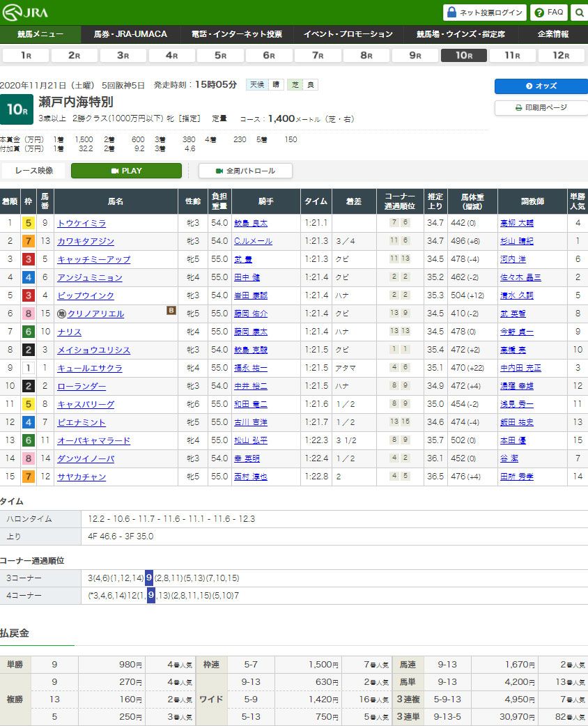Screen dimensions: 588x726
Task: Click the B blinker badge for クリノアリエル
Action: (x=171, y=311)
